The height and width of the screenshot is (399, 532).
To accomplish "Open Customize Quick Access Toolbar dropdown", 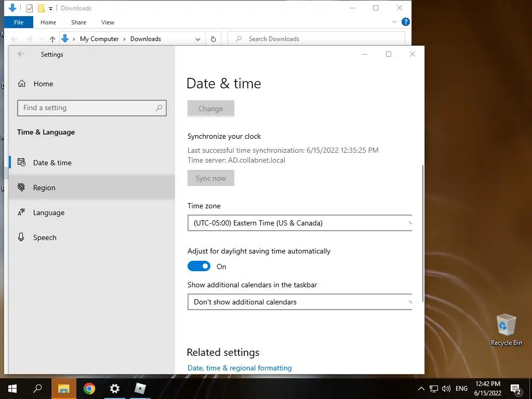I will [50, 8].
